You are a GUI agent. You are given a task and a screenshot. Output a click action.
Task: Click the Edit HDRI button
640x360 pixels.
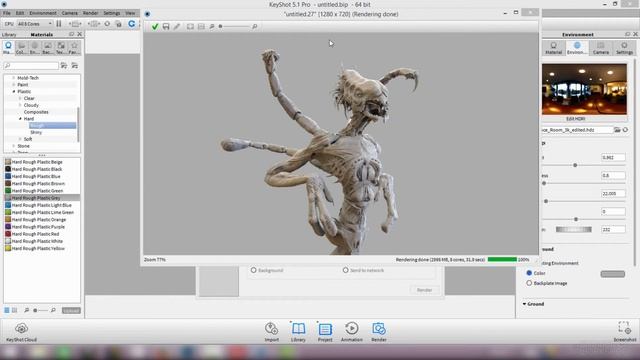[576, 119]
